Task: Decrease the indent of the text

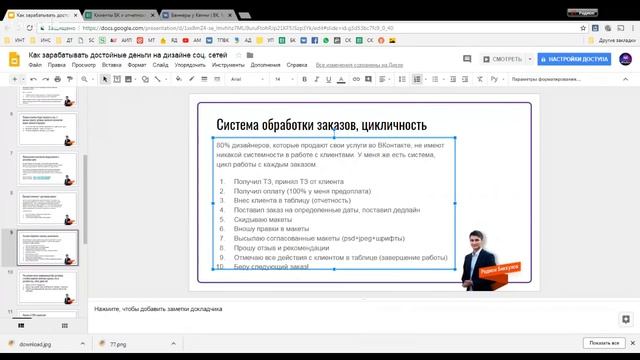Action: 453,79
